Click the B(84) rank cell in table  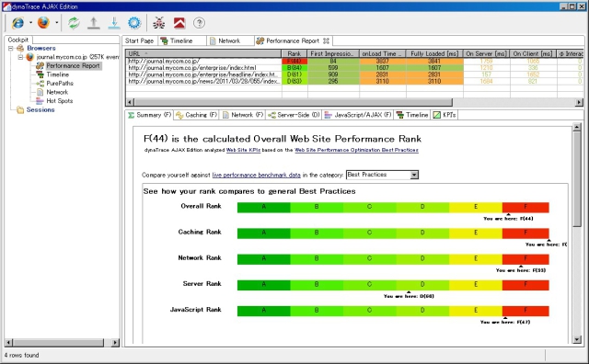[294, 67]
